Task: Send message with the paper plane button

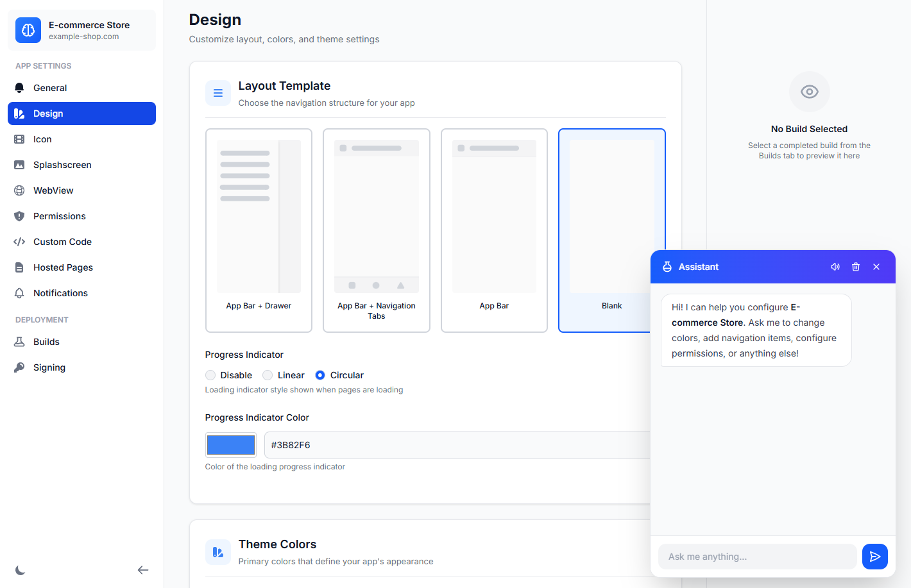Action: tap(874, 557)
